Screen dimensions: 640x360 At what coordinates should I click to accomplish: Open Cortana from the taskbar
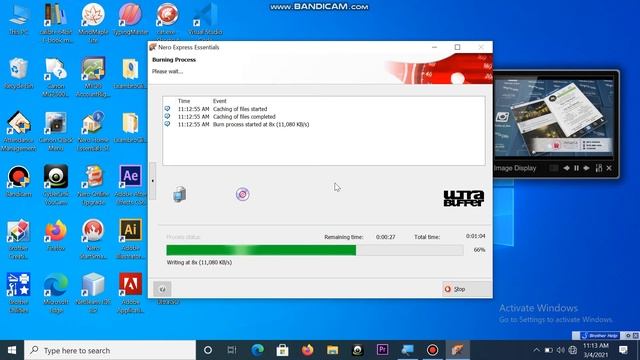208,350
